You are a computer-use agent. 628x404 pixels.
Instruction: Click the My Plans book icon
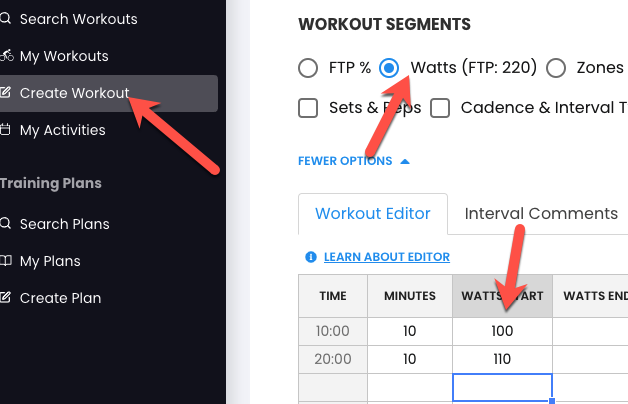(5, 261)
